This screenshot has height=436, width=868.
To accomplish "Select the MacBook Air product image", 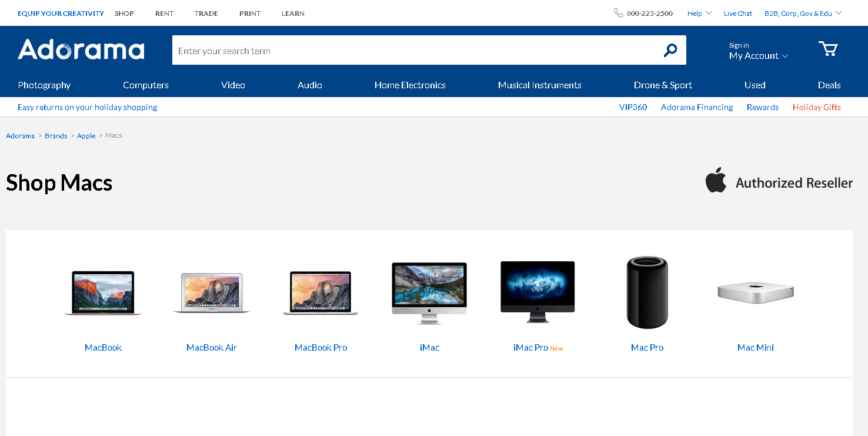I will [x=212, y=293].
